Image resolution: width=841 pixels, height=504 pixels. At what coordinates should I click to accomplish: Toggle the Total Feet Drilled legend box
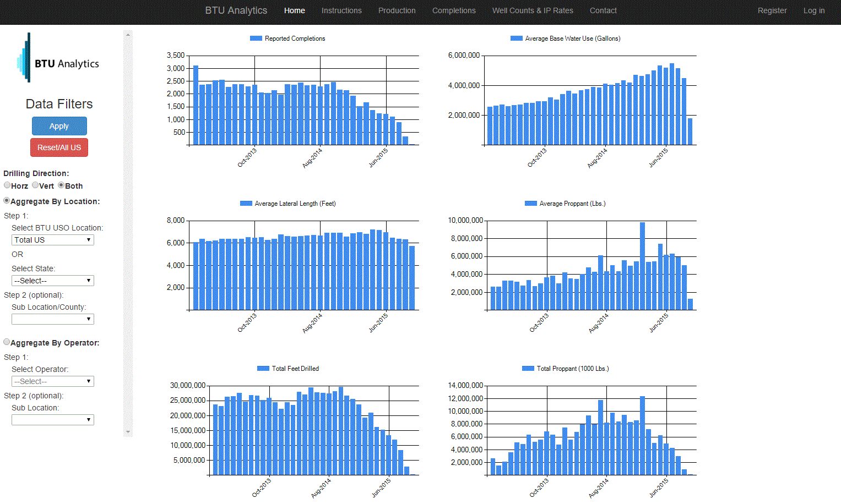263,369
